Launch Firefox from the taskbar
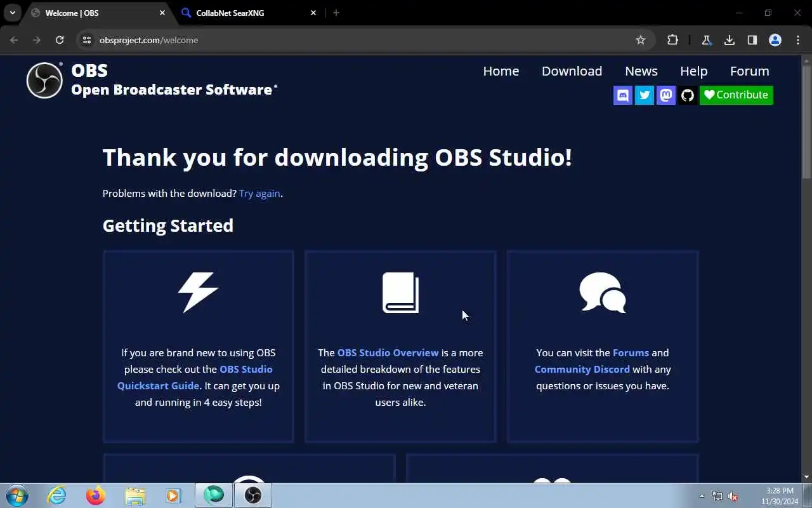The image size is (812, 508). 96,495
